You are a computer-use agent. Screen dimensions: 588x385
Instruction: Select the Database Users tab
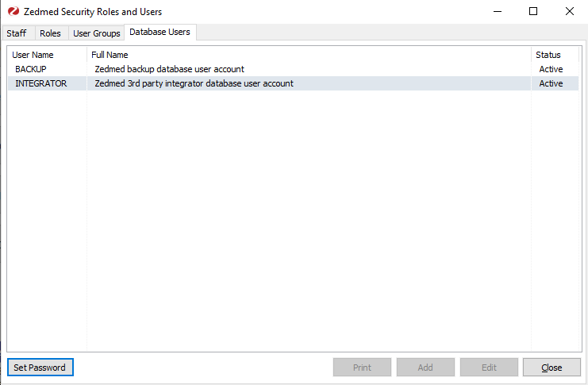coord(159,32)
